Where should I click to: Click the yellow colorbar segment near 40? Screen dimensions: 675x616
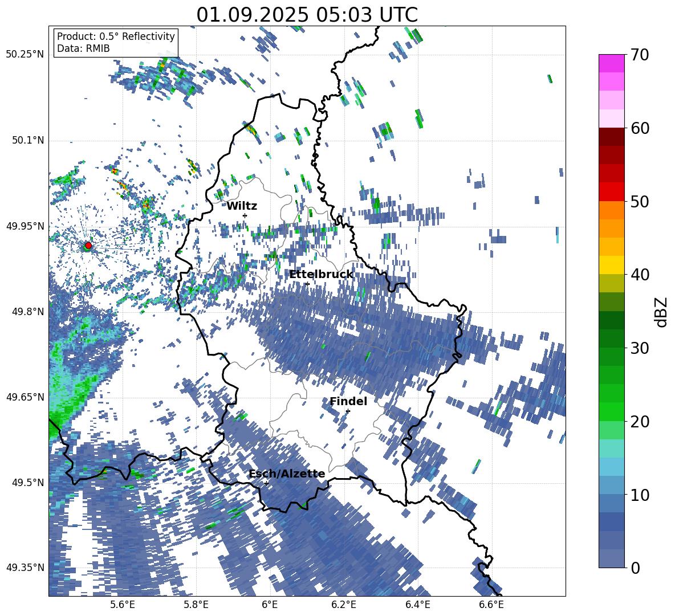click(x=612, y=266)
